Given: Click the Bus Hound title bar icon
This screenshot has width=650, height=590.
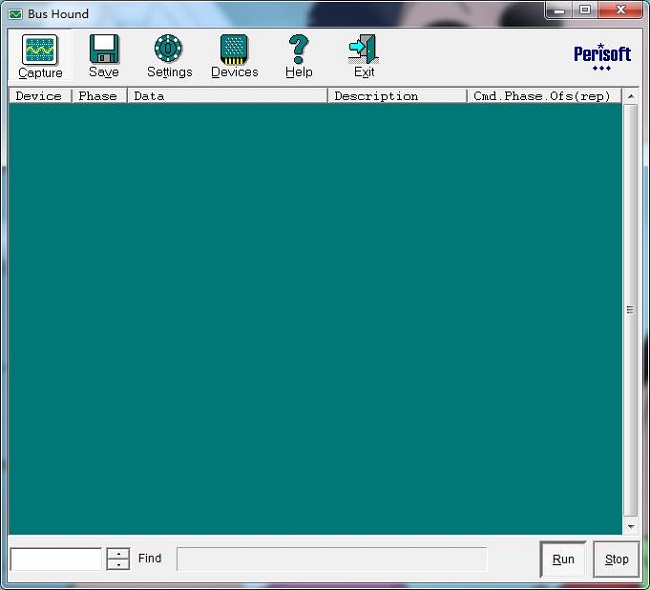Looking at the screenshot, I should [x=15, y=14].
